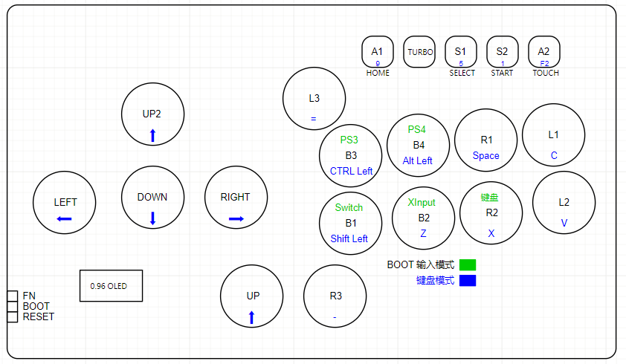
Task: Click the green BOOT input mode swatch
Action: (x=468, y=265)
